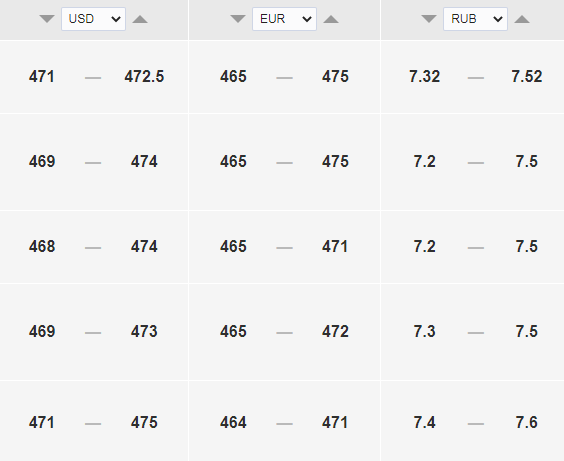Viewport: 564px width, 461px height.
Task: Click the 7.32 RUB buy rate
Action: point(424,77)
